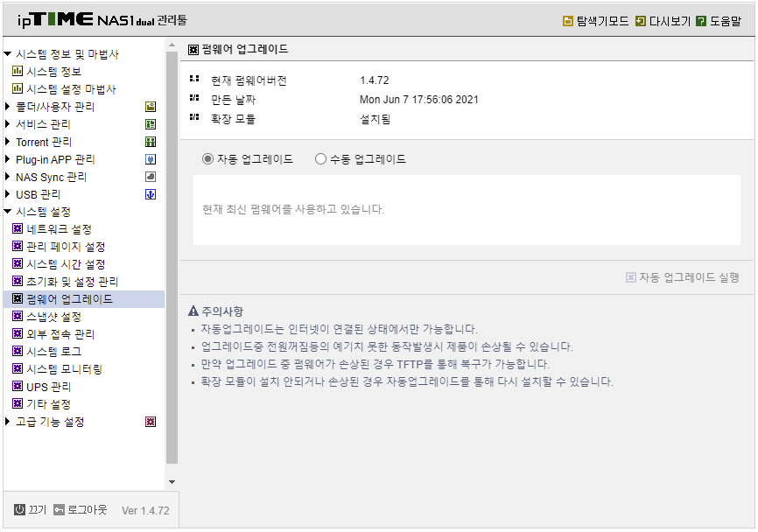Viewport: 758px width, 532px height.
Task: Expand the 고급 기능 설정 tree node
Action: coord(7,422)
